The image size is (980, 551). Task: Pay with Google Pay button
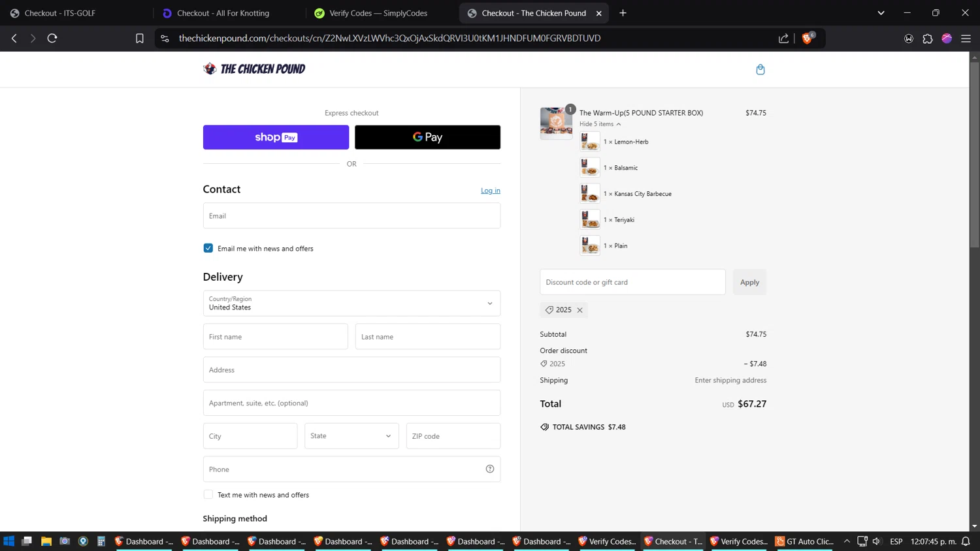[427, 137]
